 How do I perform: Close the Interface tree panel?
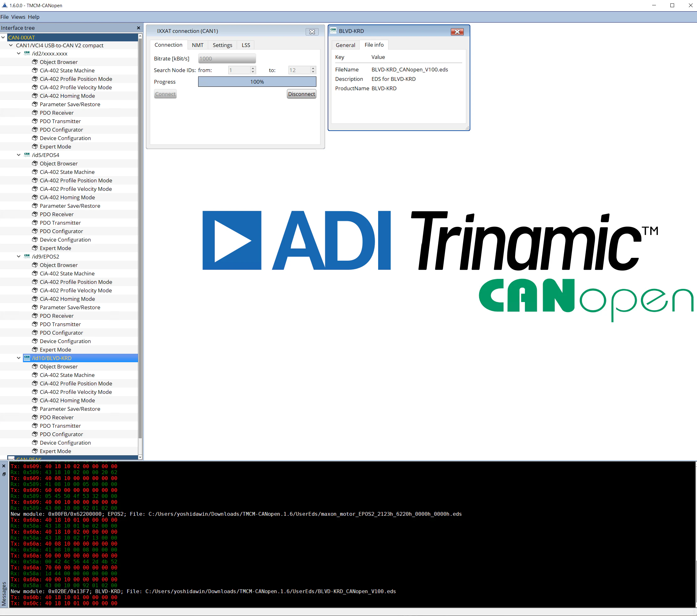click(x=139, y=28)
